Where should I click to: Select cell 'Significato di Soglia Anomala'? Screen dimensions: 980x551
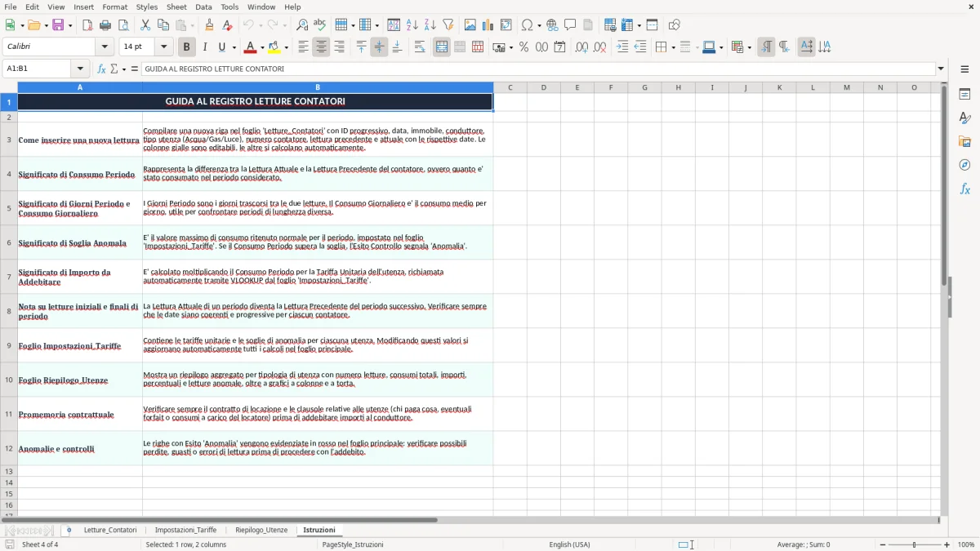[80, 242]
